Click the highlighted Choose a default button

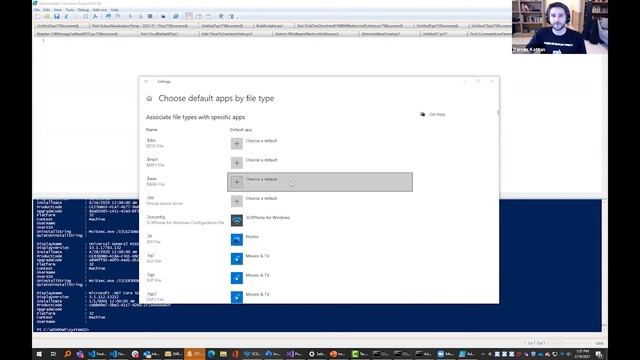click(x=320, y=182)
